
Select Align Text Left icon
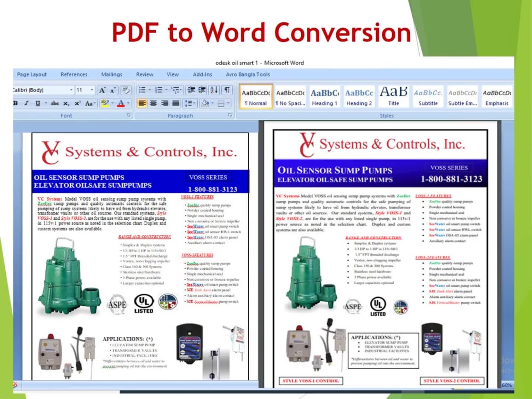pyautogui.click(x=142, y=103)
